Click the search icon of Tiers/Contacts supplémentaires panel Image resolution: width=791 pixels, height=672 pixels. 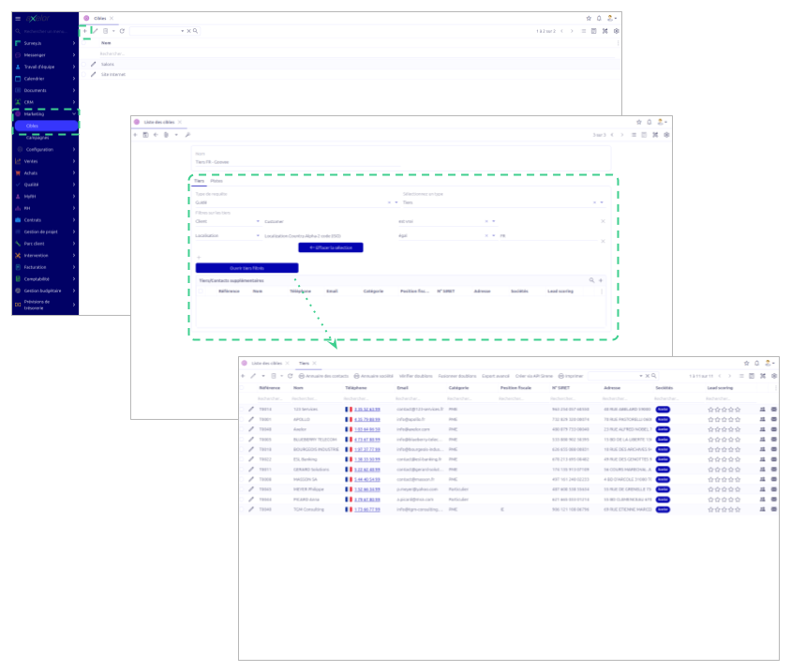coord(591,280)
